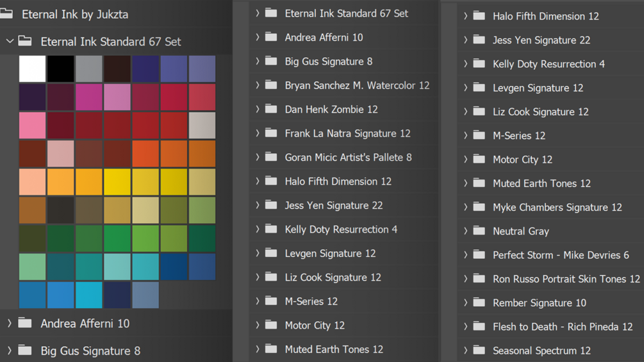Expand the Seasonal Spectrum 12 group

coord(465,350)
